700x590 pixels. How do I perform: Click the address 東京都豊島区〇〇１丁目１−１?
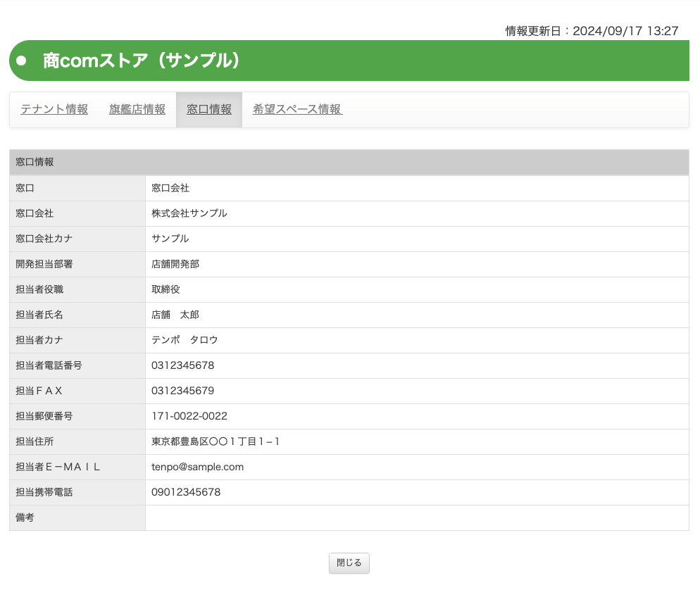(216, 441)
